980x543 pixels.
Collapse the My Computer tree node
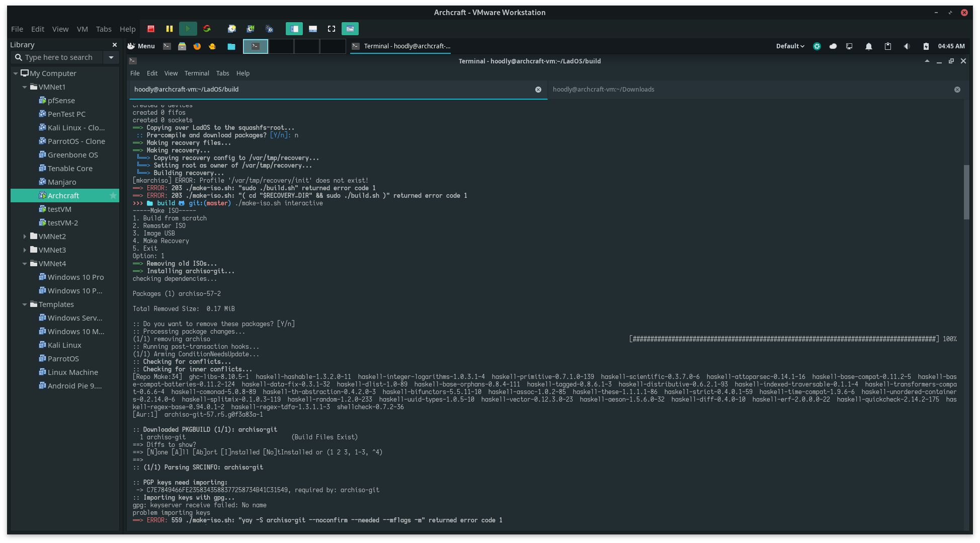point(16,73)
